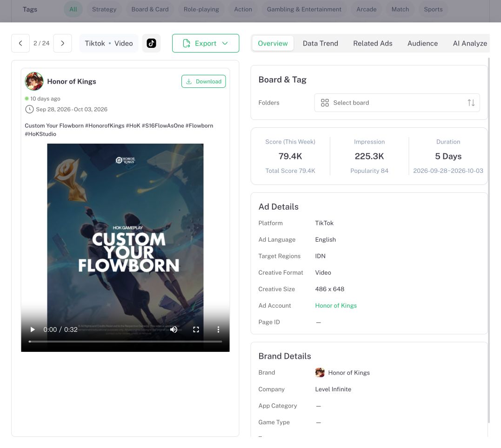Click the Honor of Kings advertiser name

click(72, 81)
